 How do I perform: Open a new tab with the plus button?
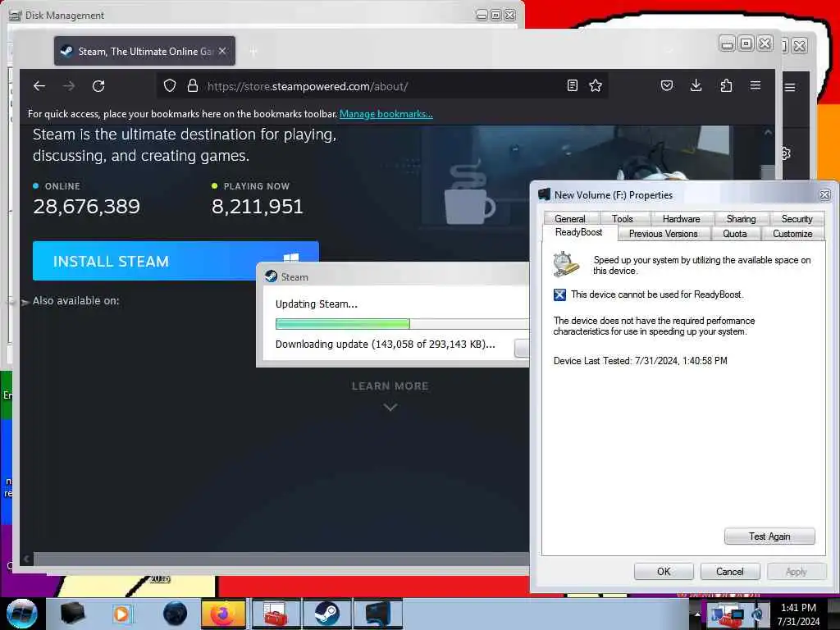253,52
